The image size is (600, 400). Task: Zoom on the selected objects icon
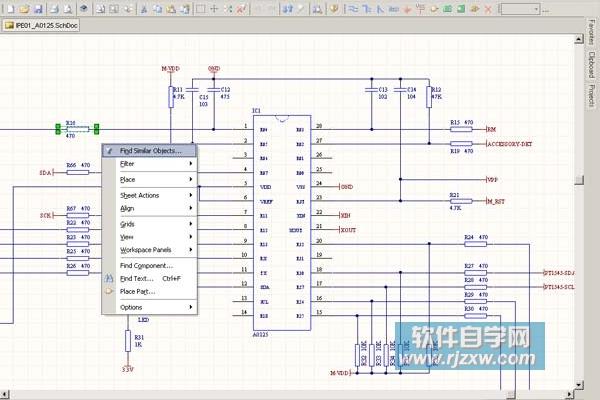(x=128, y=8)
